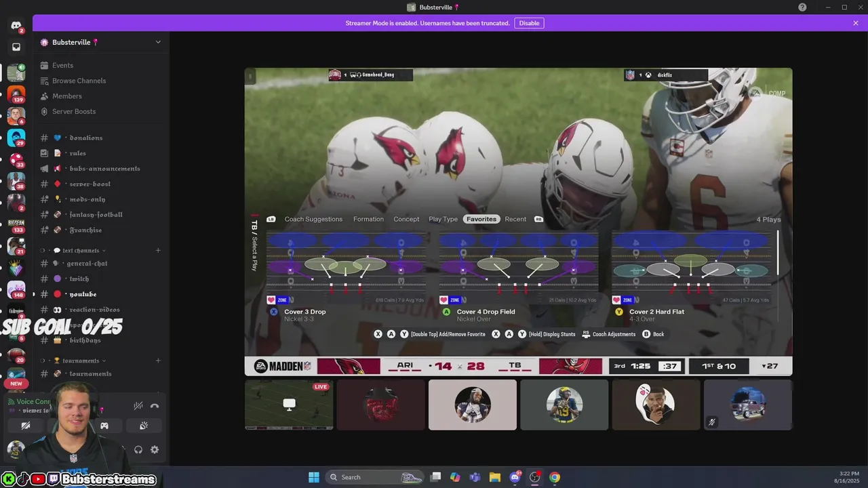868x488 pixels.
Task: Select the Favorites tab in play menu
Action: pyautogui.click(x=481, y=219)
